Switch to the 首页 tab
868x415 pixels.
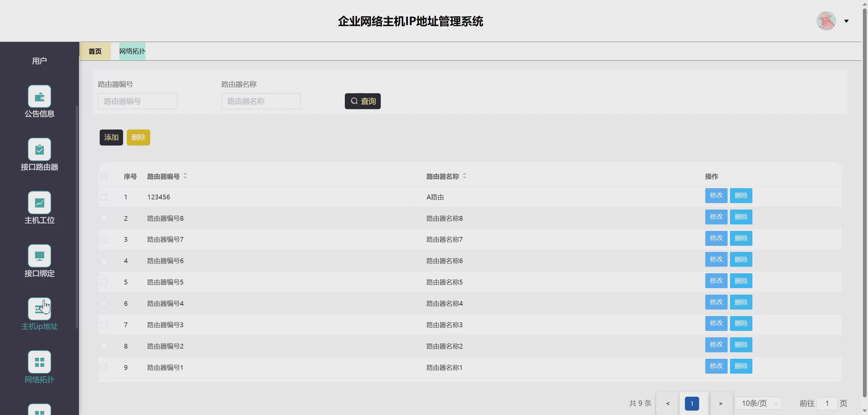pos(95,52)
